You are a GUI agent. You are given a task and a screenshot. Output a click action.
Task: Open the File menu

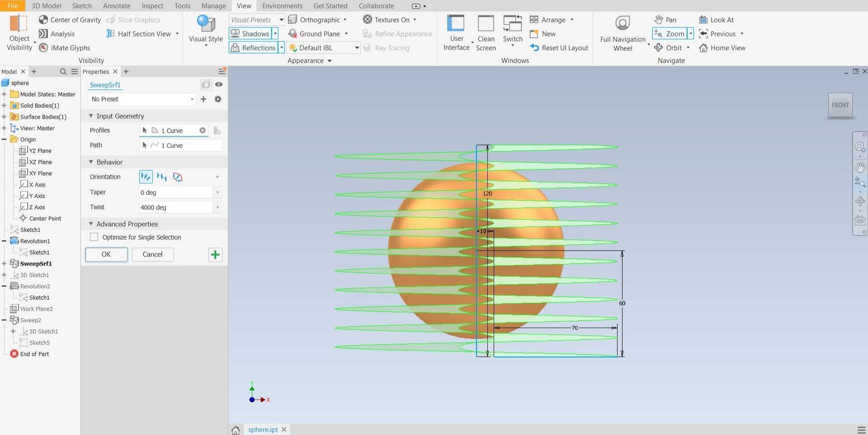click(12, 6)
